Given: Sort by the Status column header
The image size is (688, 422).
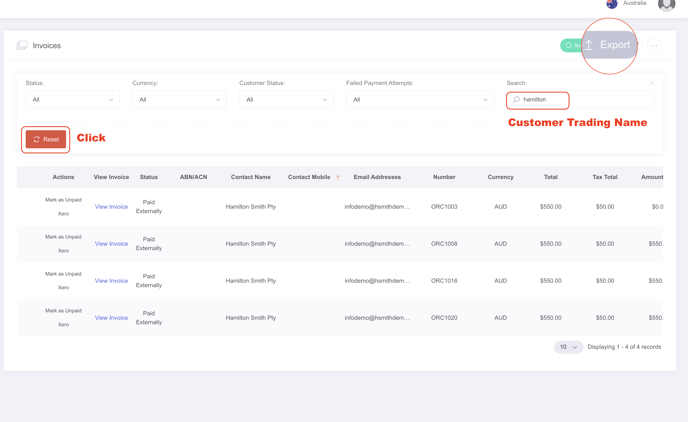Looking at the screenshot, I should click(149, 177).
